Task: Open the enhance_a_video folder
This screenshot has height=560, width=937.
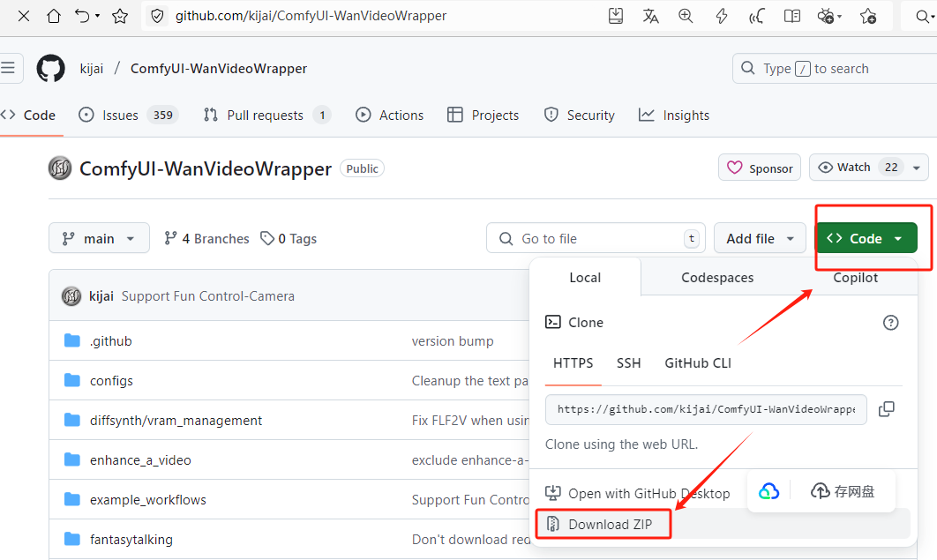Action: coord(140,459)
